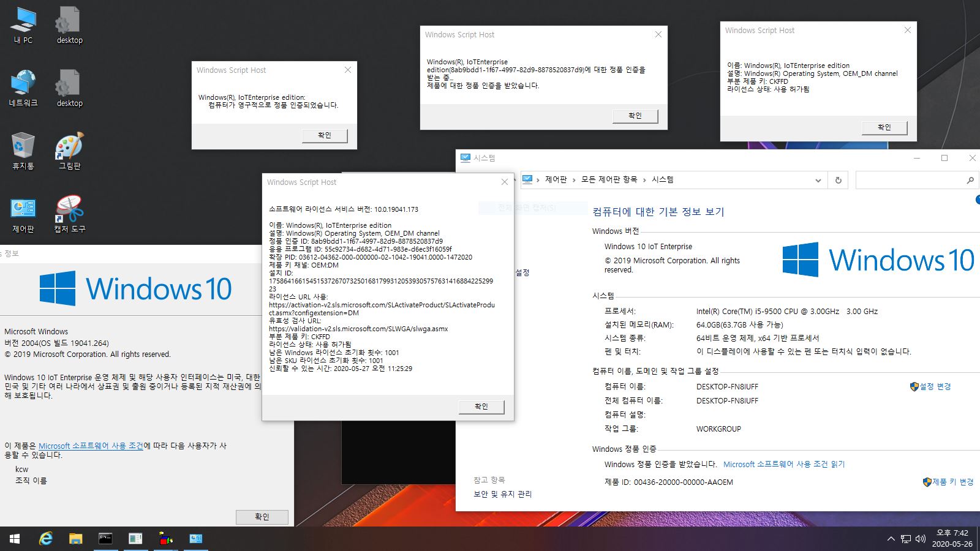The height and width of the screenshot is (551, 980).
Task: Click 확인 in the Windows version dialog
Action: (x=262, y=517)
